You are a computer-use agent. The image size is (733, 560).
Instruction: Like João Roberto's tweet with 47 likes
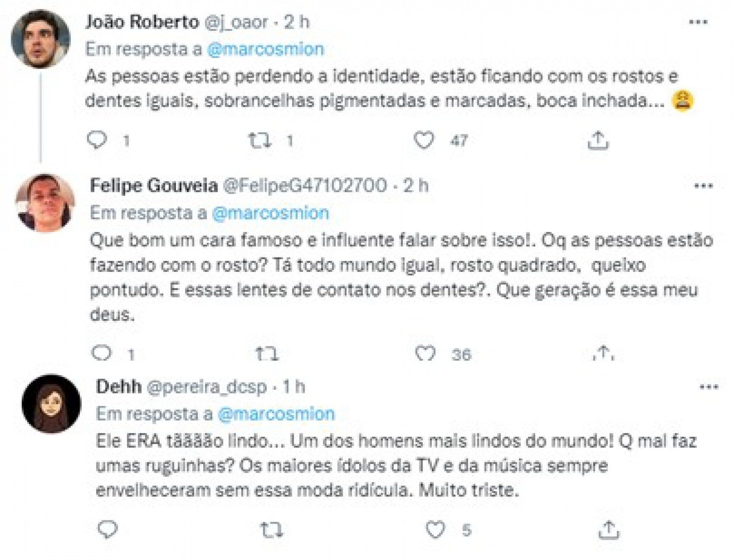click(x=424, y=140)
